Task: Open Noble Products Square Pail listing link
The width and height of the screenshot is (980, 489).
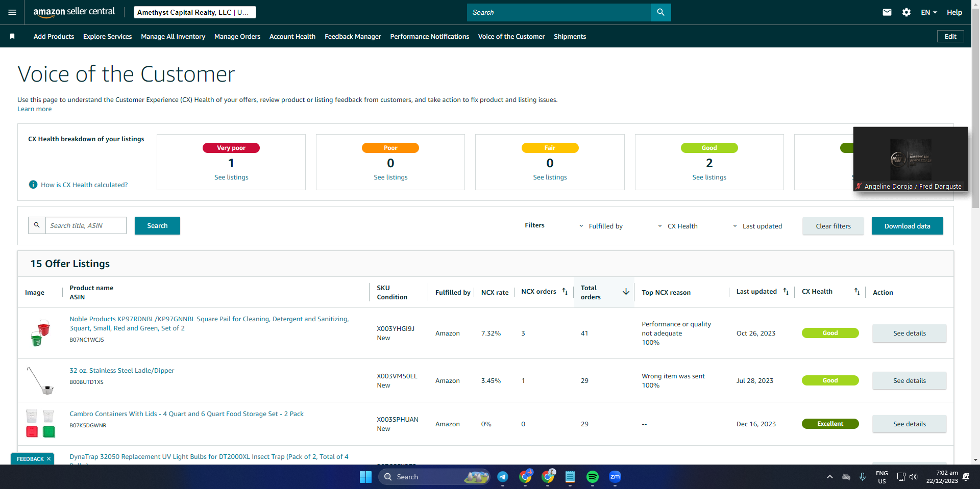Action: coord(209,323)
